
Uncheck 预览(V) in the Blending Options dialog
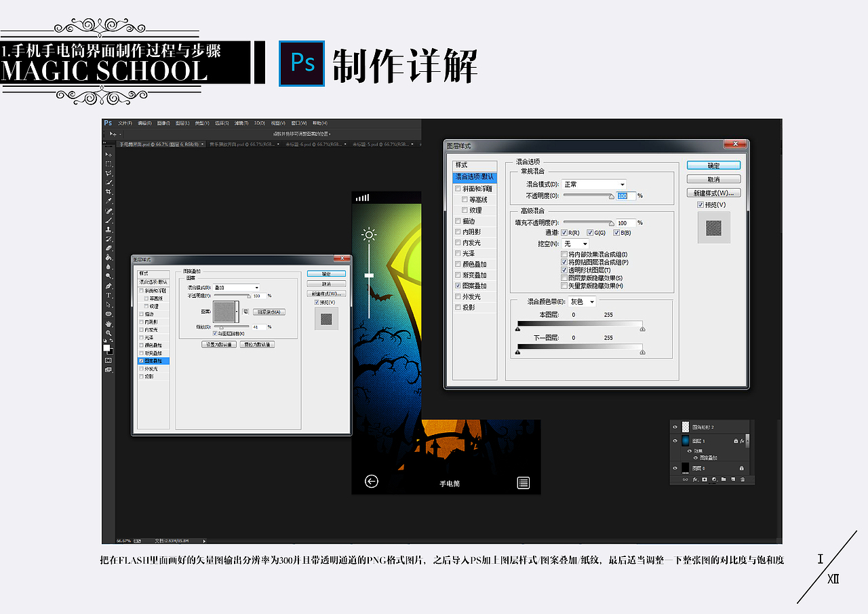pyautogui.click(x=701, y=204)
